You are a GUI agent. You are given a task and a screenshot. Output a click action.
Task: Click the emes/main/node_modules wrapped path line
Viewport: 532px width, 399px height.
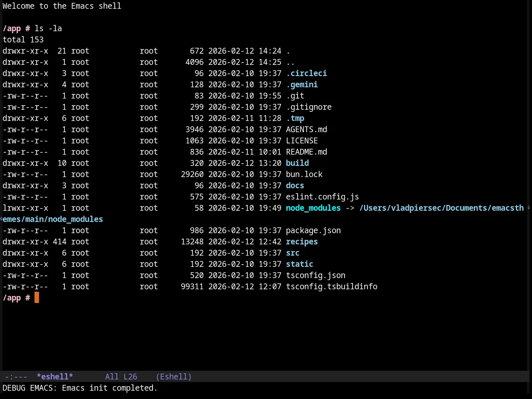pos(53,219)
